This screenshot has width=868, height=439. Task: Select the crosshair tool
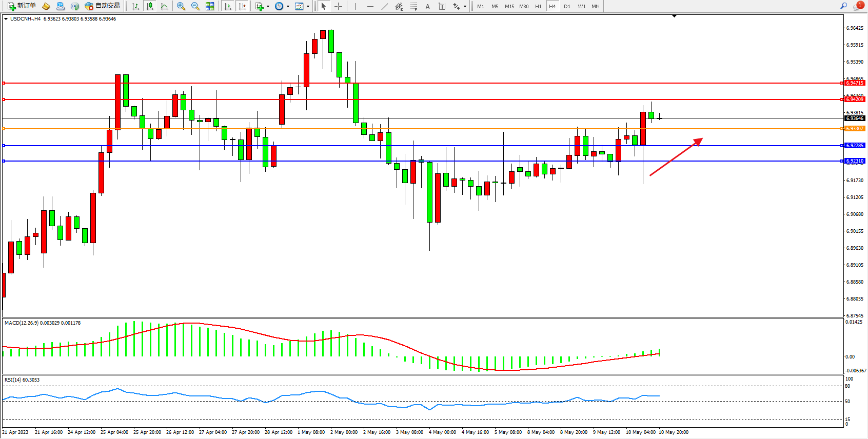click(x=338, y=6)
